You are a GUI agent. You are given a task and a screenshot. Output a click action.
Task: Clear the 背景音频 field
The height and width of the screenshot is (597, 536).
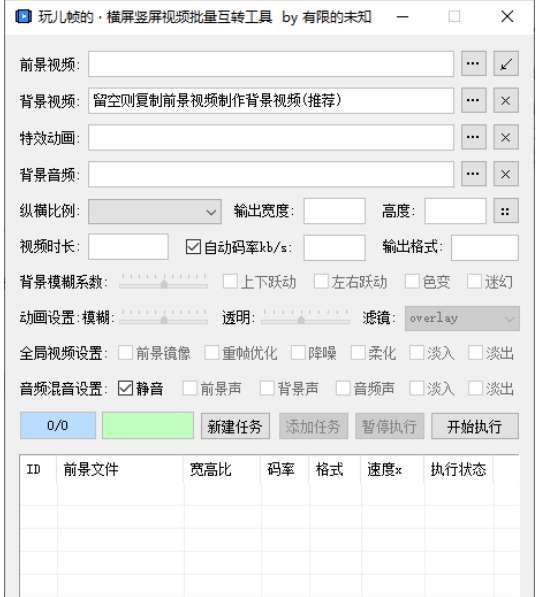coord(506,174)
